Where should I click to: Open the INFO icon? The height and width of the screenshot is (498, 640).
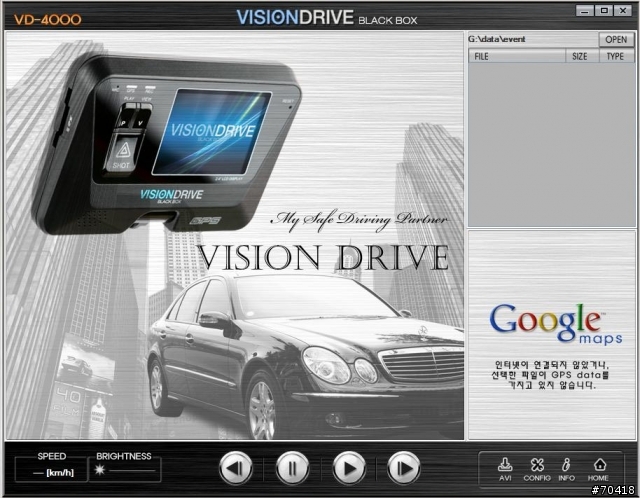tap(567, 469)
